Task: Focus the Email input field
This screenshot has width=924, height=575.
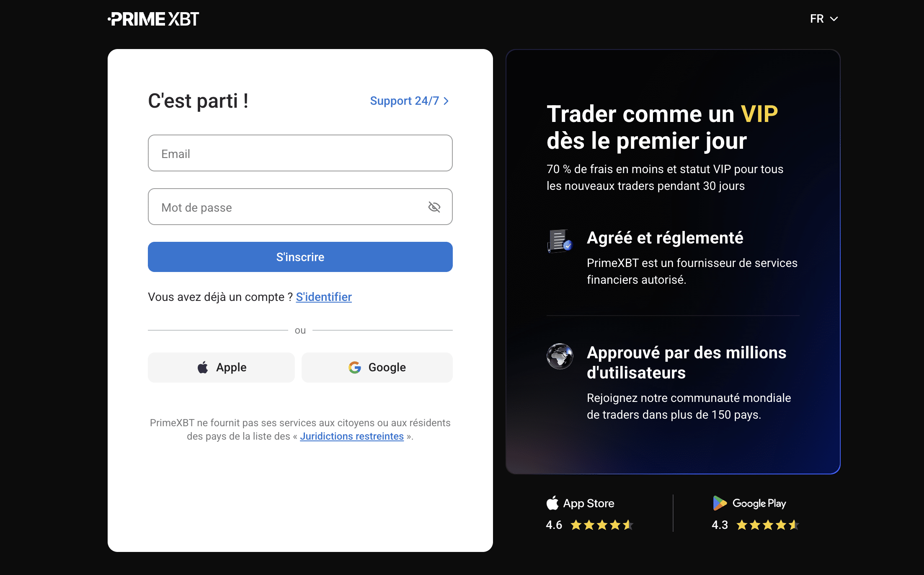Action: pyautogui.click(x=300, y=153)
